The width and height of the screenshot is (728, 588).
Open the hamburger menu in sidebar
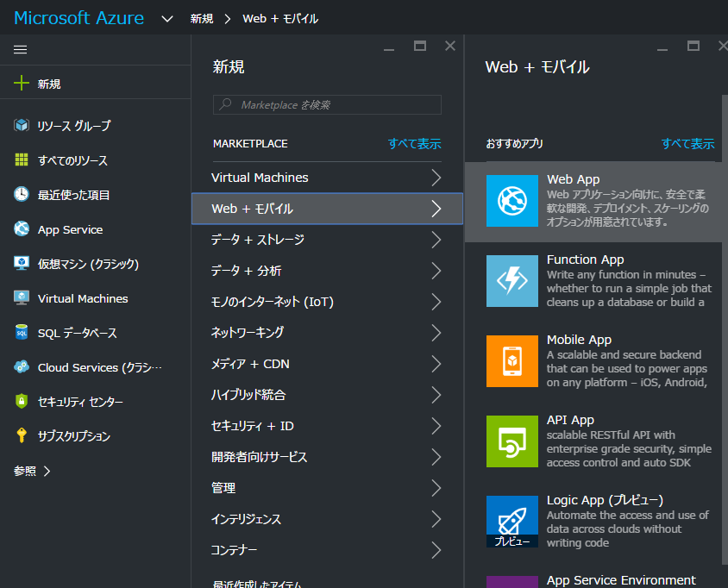point(20,50)
